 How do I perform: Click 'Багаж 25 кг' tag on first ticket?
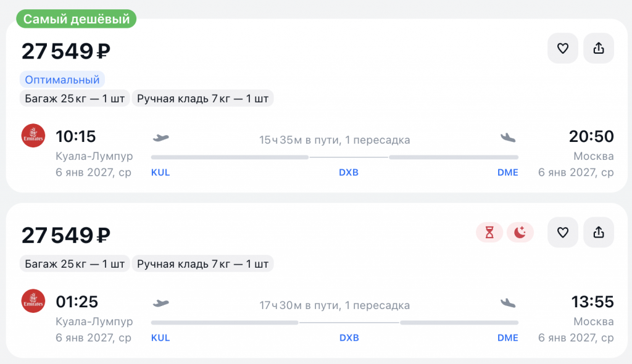[x=75, y=99]
